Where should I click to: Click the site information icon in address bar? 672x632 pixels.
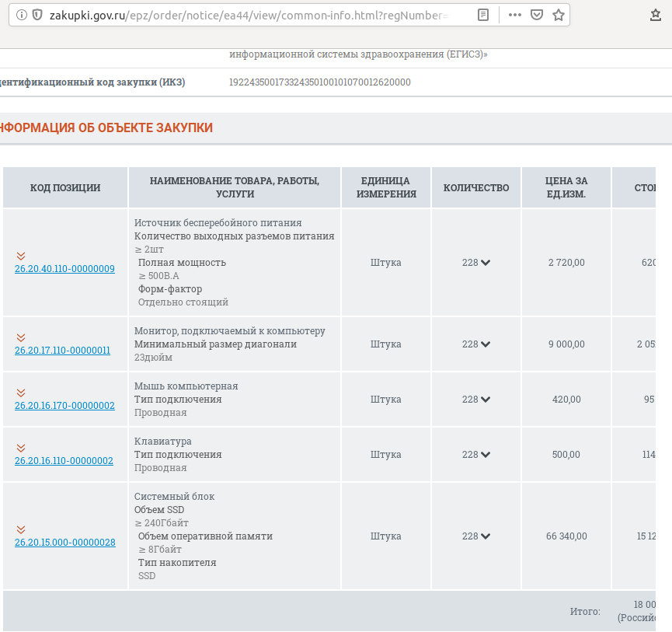[20, 15]
